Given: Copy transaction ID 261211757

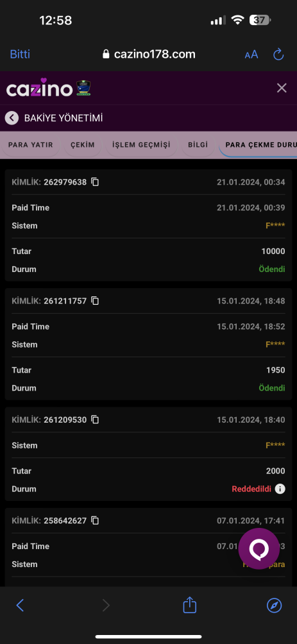Looking at the screenshot, I should click(95, 301).
